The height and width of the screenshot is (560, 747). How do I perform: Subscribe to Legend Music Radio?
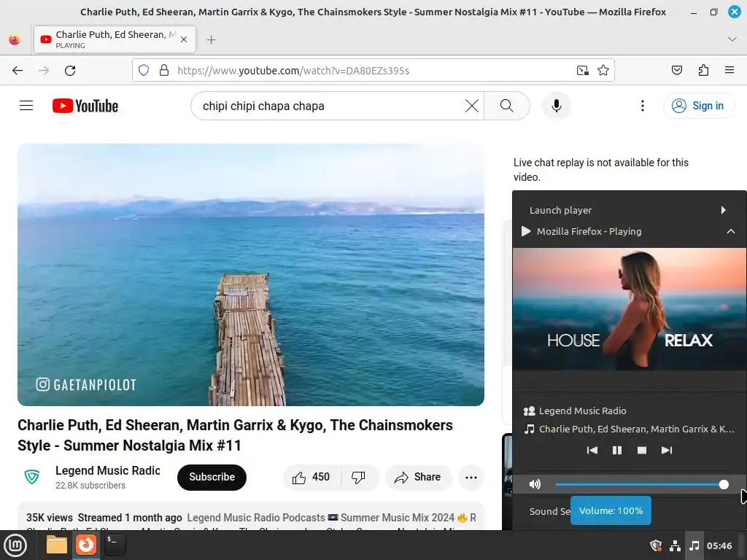tap(212, 477)
